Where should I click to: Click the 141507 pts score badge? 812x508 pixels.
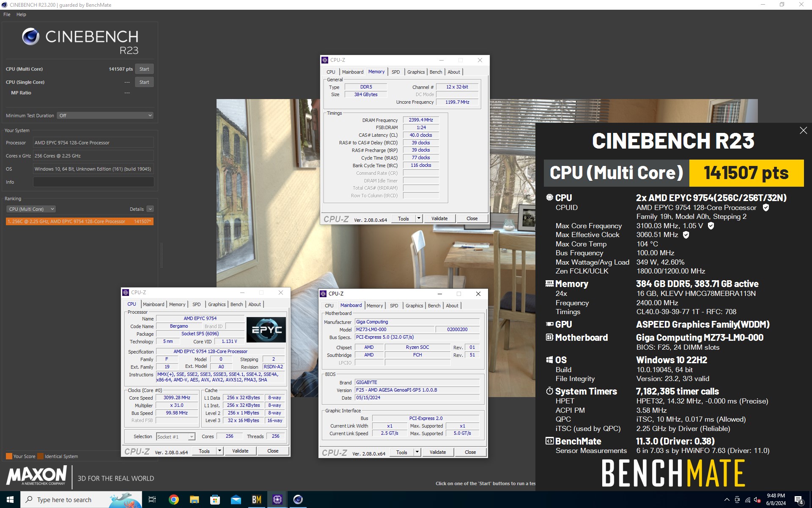746,173
